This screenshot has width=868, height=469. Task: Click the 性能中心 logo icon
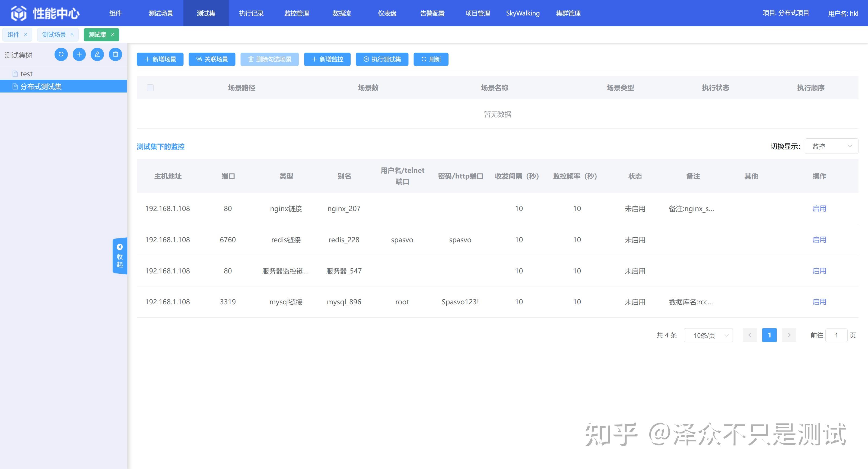tap(18, 13)
